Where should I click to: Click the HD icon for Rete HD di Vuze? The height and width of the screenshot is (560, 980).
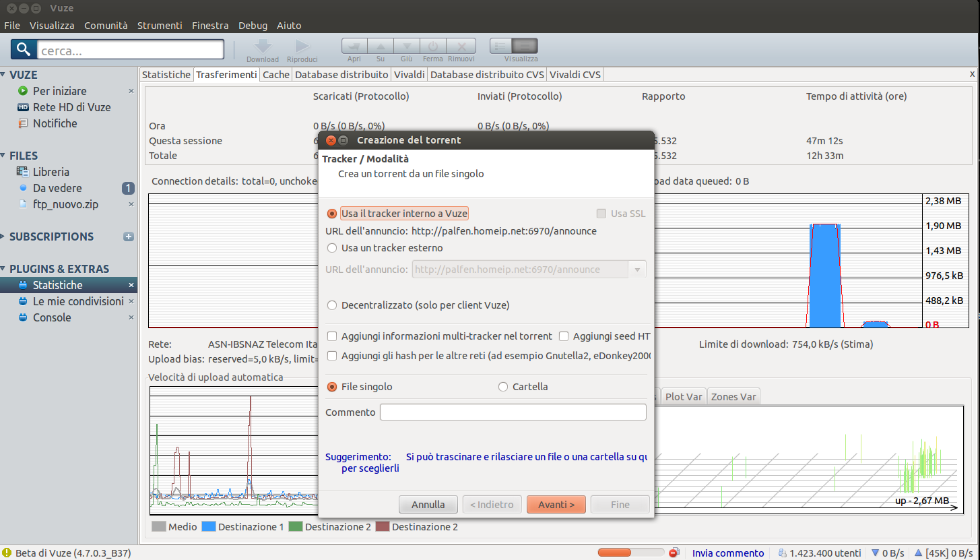pos(23,107)
